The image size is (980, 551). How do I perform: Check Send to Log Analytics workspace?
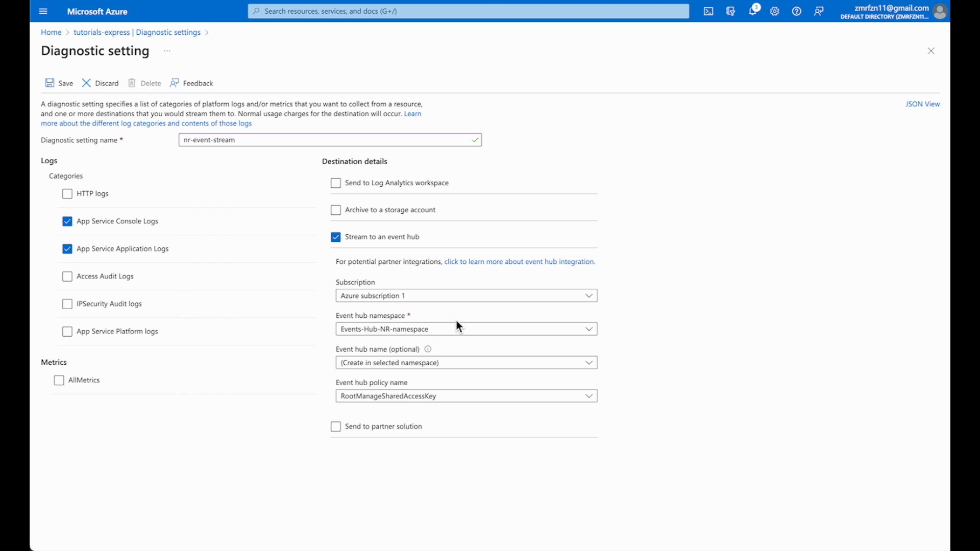[336, 183]
